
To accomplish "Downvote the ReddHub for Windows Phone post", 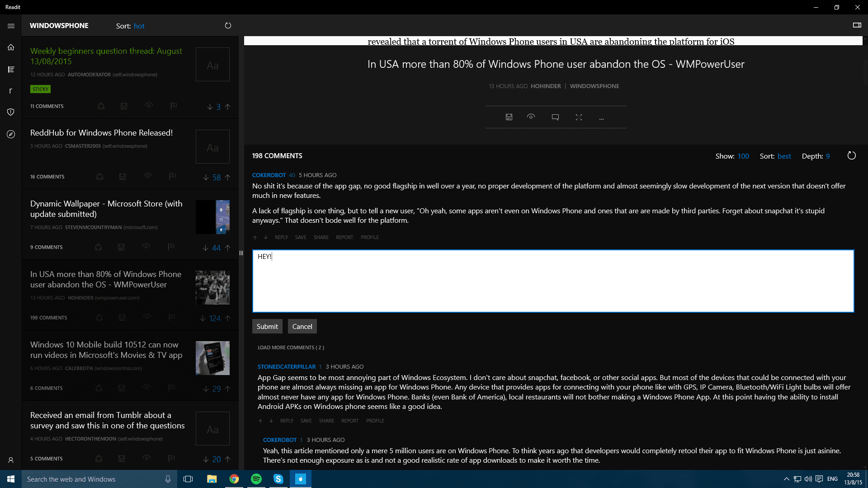I will coord(206,177).
